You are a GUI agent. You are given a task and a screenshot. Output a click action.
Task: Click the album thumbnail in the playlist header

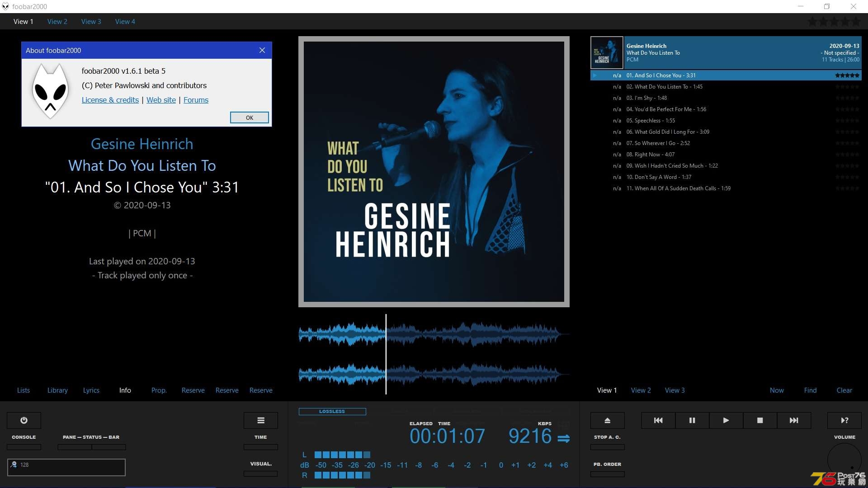(607, 53)
